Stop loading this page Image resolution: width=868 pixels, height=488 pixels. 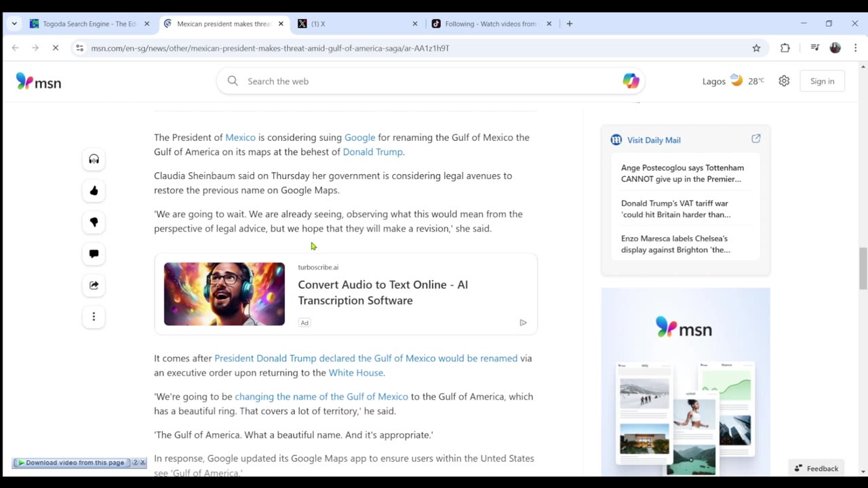tap(56, 48)
